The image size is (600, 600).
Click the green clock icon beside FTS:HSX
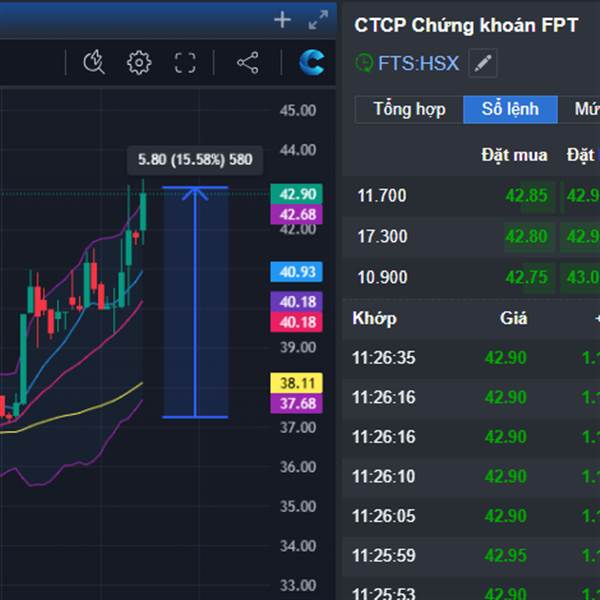pyautogui.click(x=364, y=63)
